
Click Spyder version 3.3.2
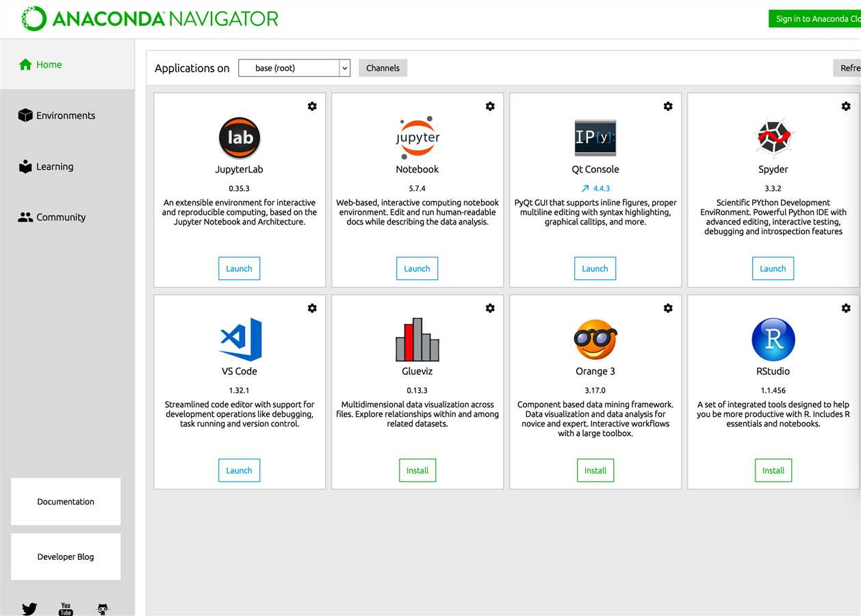click(773, 188)
